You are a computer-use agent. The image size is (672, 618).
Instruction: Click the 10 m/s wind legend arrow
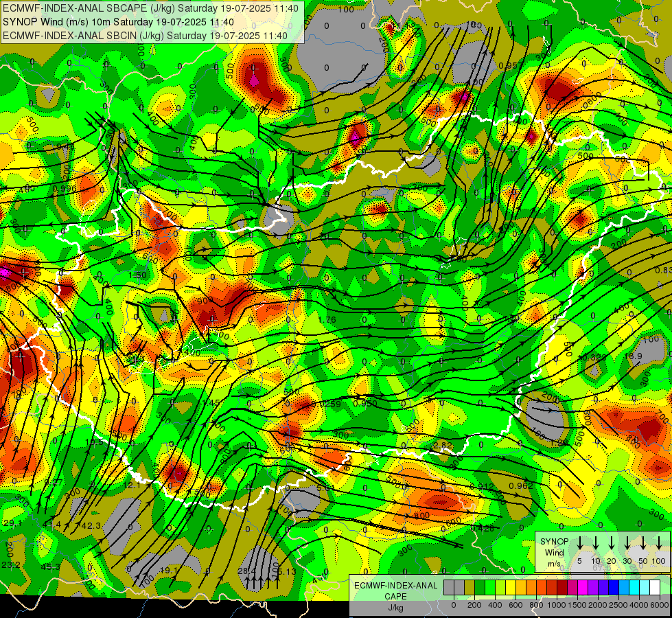coord(595,543)
